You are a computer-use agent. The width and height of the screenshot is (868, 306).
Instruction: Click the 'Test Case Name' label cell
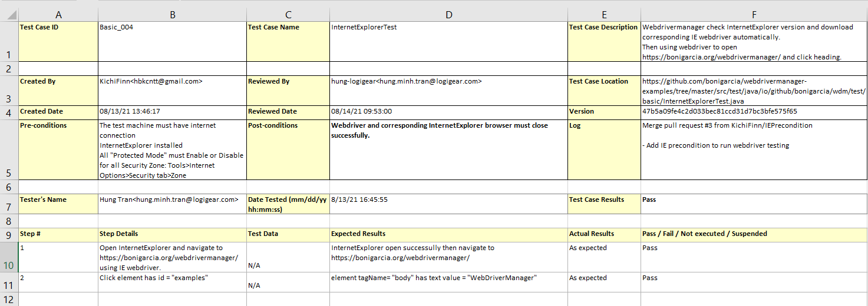click(288, 42)
